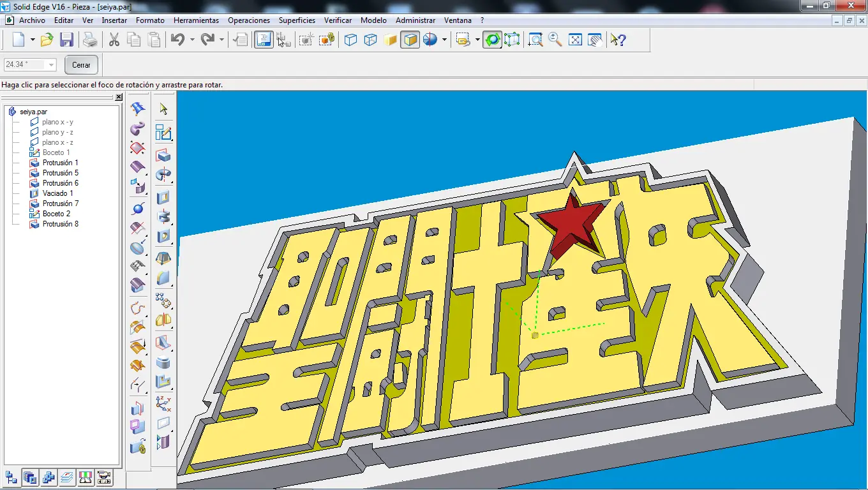868x490 pixels.
Task: Click the Print icon in toolbar
Action: click(91, 40)
